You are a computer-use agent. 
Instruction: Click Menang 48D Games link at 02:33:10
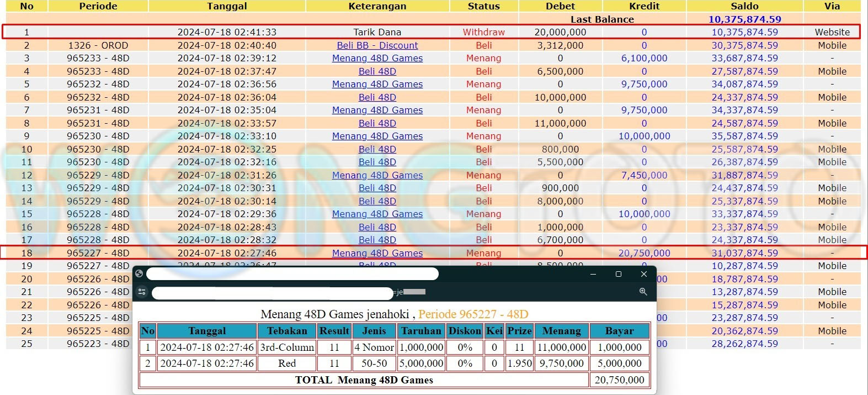(x=377, y=136)
